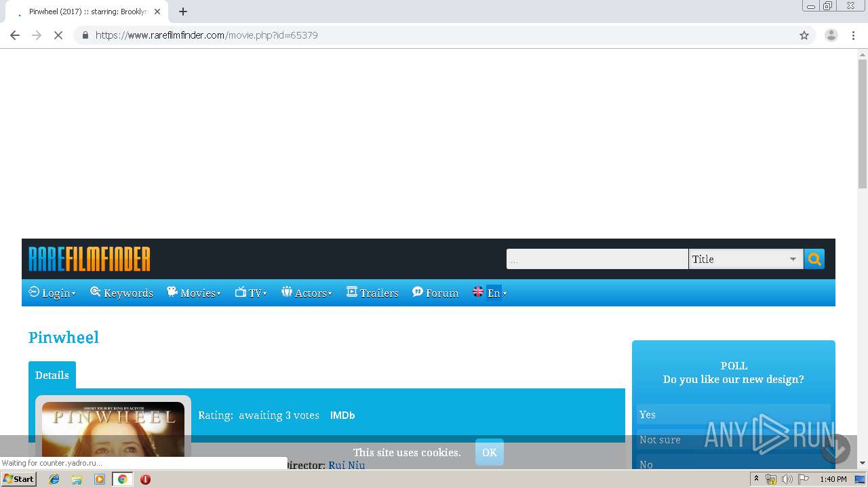Click the network tray icon
Image resolution: width=868 pixels, height=488 pixels.
pyautogui.click(x=771, y=479)
